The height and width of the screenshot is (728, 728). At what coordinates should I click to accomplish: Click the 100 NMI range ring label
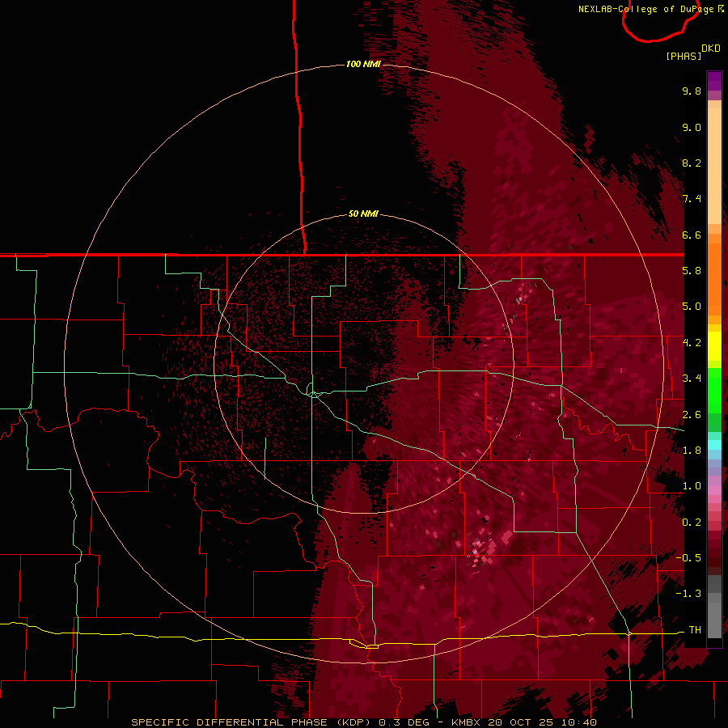tap(363, 64)
